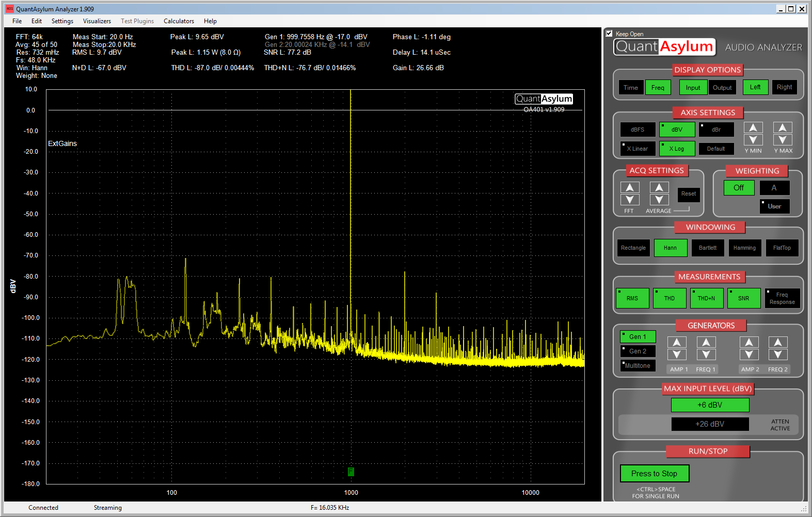Screen dimensions: 812x517
Task: Enable Right channel display
Action: pos(785,87)
